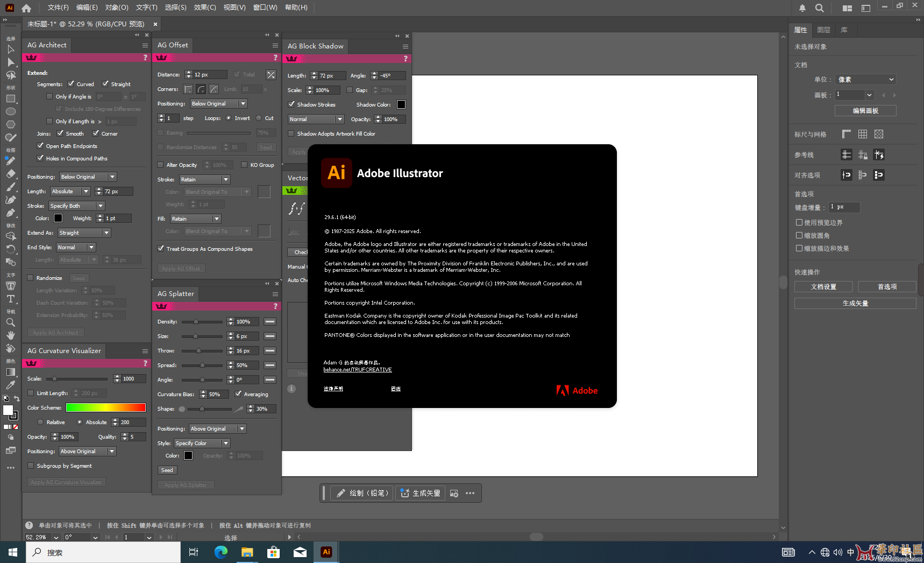The height and width of the screenshot is (563, 924).
Task: Open the 窗口(W) menu
Action: pos(265,8)
